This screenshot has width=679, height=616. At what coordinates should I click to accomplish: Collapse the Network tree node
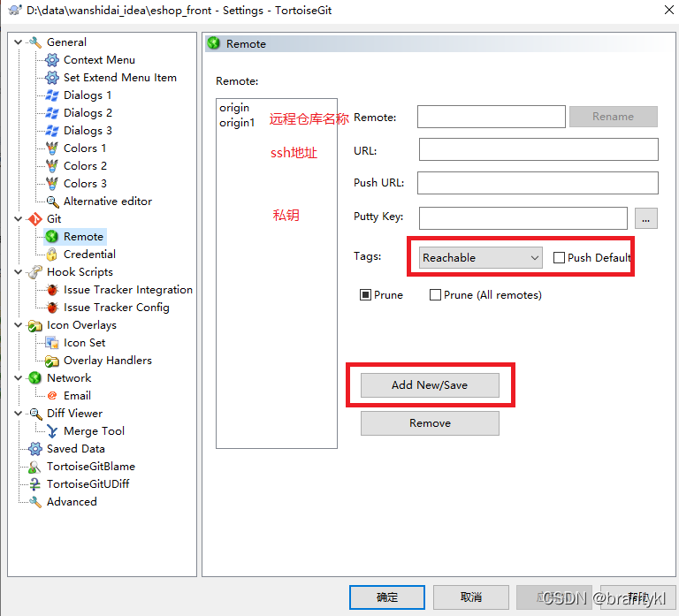19,378
